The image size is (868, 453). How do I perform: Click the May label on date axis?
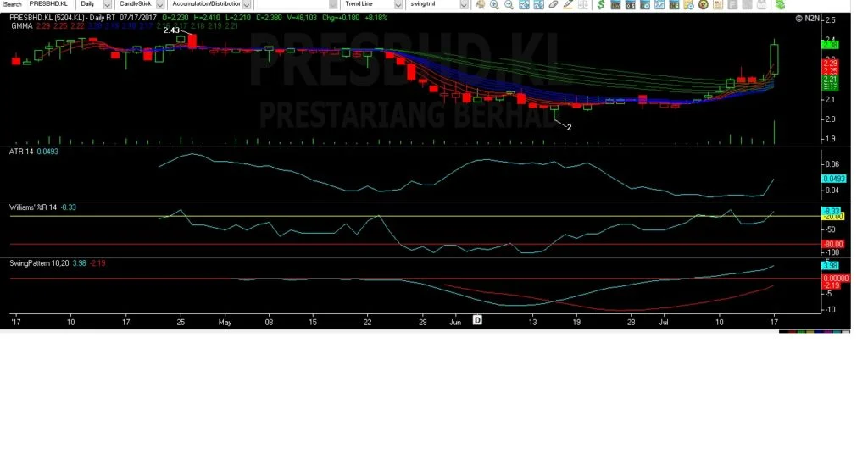[x=225, y=322]
